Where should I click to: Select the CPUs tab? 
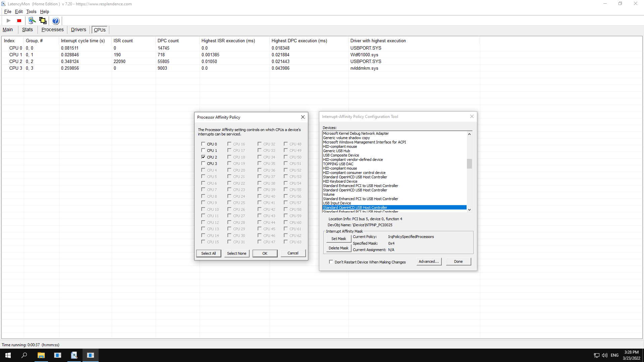(100, 30)
